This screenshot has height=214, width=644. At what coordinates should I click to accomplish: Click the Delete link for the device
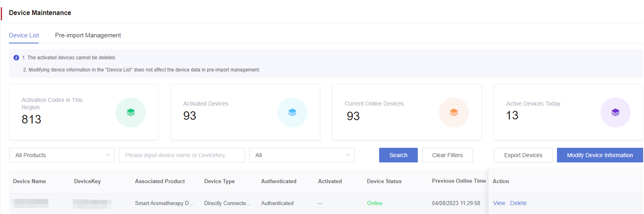pyautogui.click(x=518, y=203)
